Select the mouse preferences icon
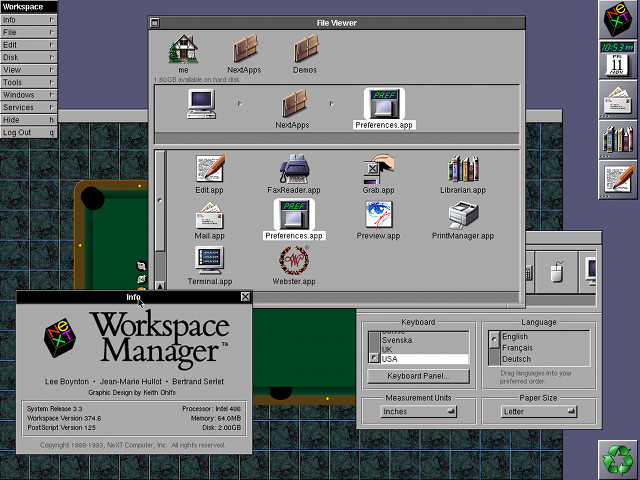This screenshot has height=480, width=640. pyautogui.click(x=557, y=272)
